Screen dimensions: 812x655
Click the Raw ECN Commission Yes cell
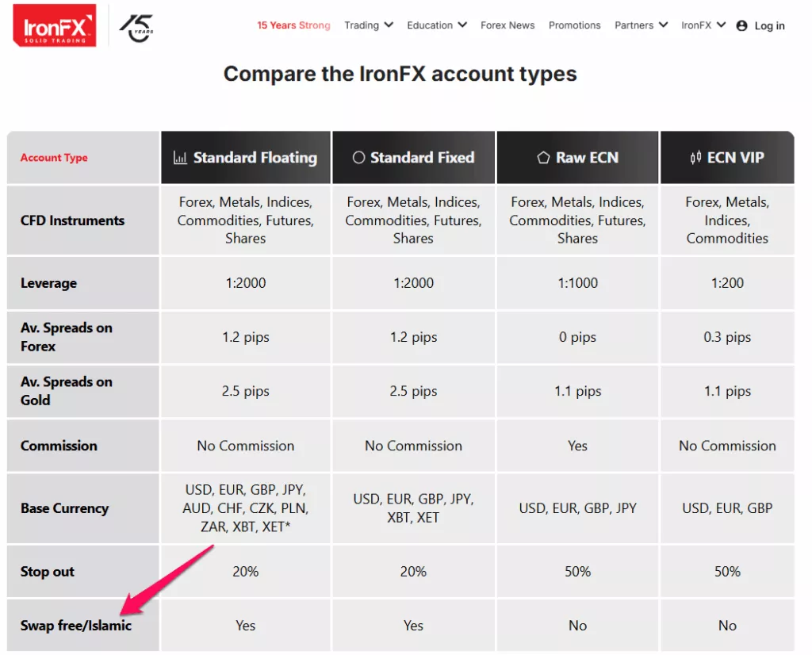click(x=577, y=446)
